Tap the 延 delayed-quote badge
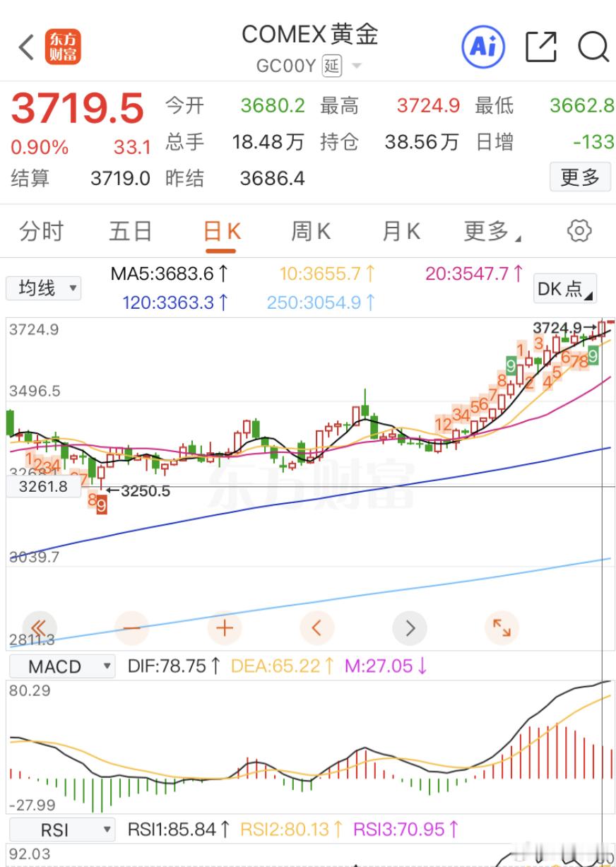The width and height of the screenshot is (616, 867). coord(332,66)
